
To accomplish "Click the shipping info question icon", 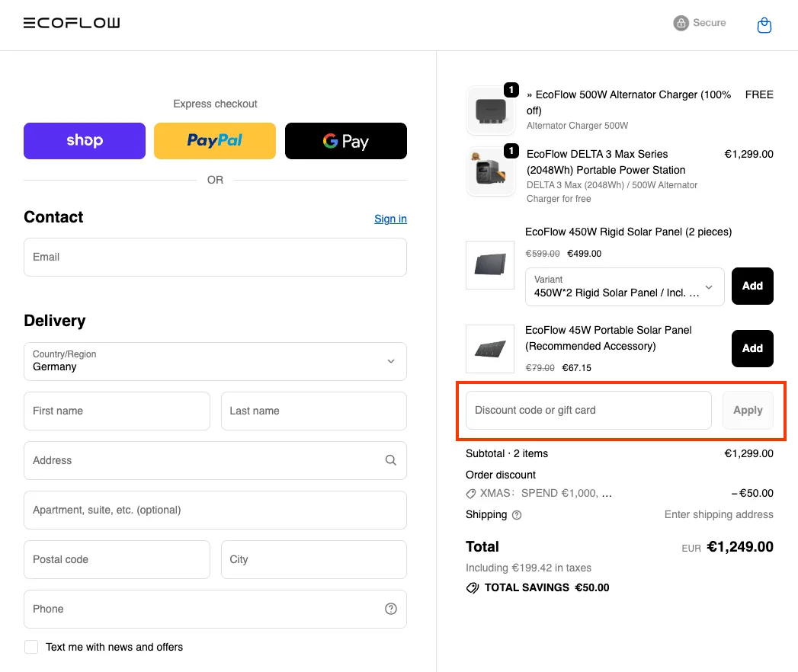I will [x=517, y=515].
